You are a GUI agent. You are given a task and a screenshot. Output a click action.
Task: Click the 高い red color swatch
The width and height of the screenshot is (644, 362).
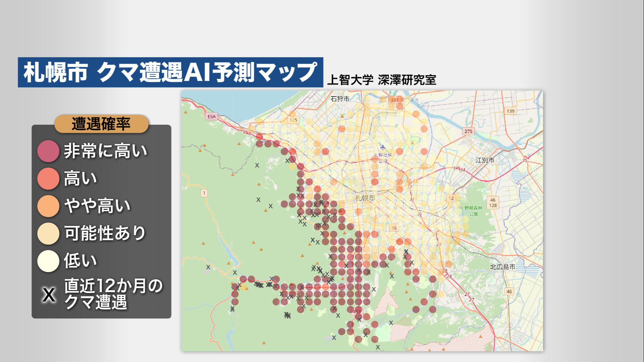pos(48,179)
